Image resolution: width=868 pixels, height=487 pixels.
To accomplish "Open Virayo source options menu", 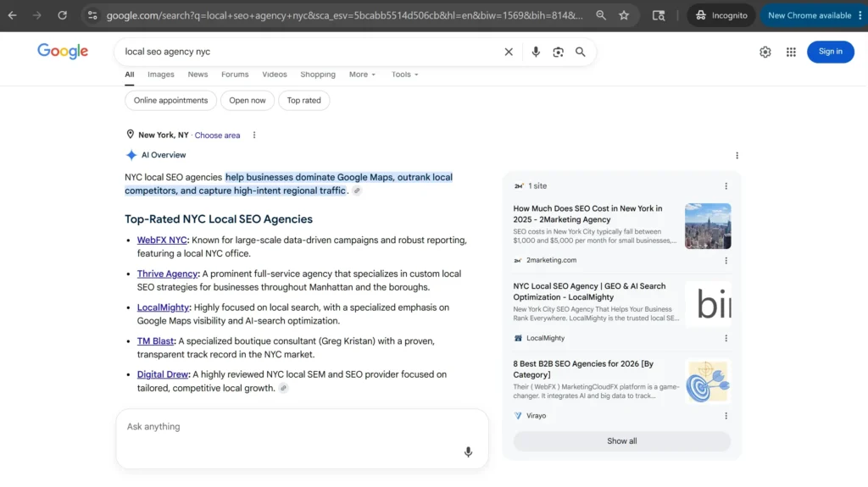I will 726,416.
